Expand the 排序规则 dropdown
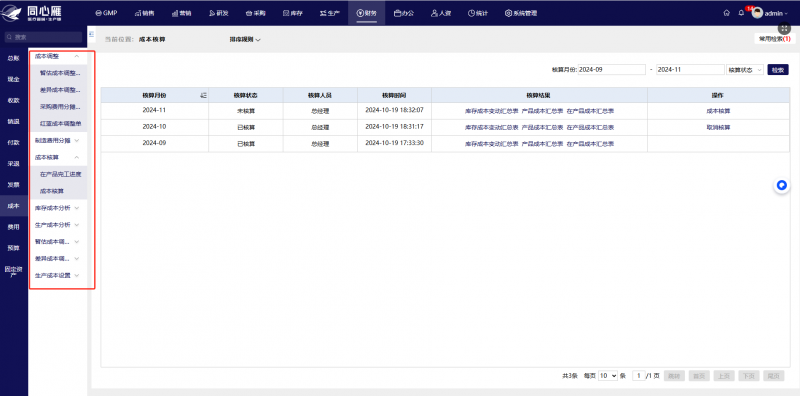 pos(245,39)
